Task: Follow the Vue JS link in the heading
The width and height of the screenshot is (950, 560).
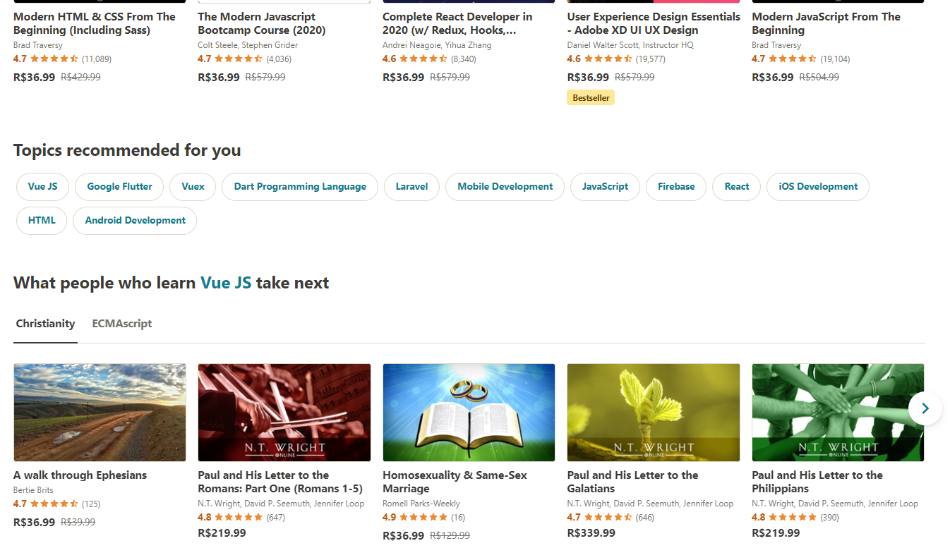Action: (226, 283)
